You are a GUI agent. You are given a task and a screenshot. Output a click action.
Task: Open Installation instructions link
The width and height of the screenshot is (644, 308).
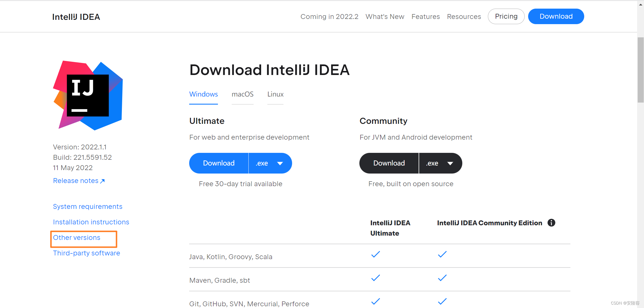coord(91,222)
